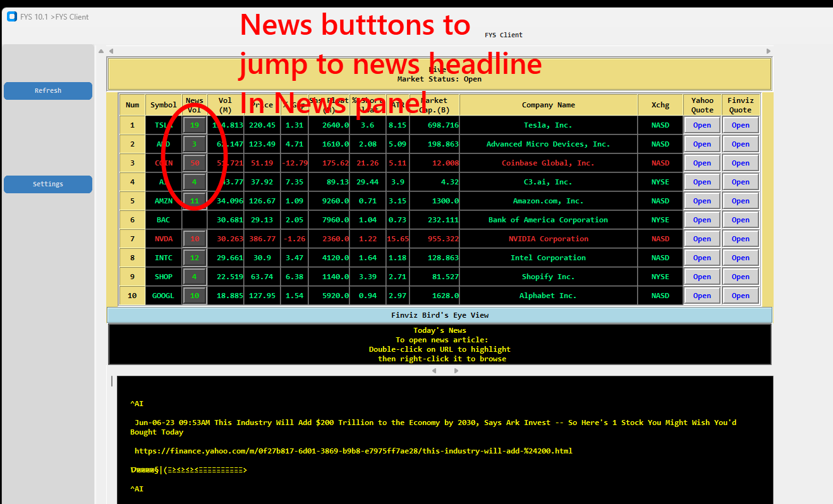Click the finance.yahoo.com news URL

(x=353, y=451)
